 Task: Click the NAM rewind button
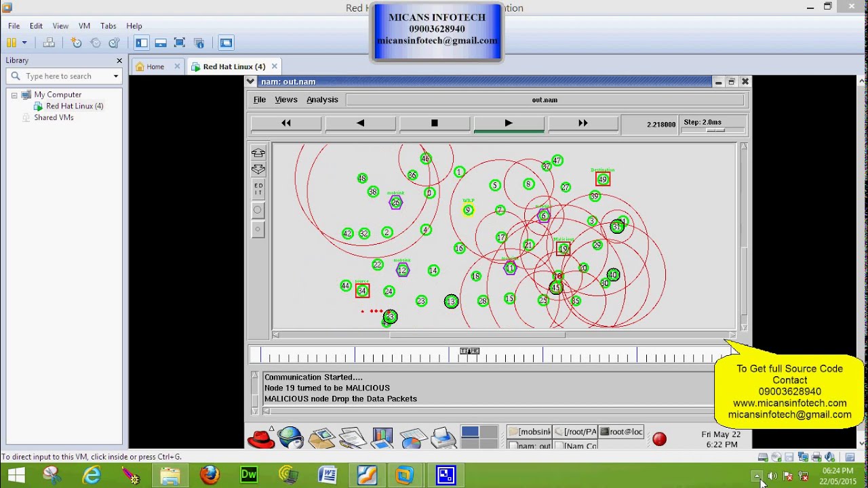point(286,123)
